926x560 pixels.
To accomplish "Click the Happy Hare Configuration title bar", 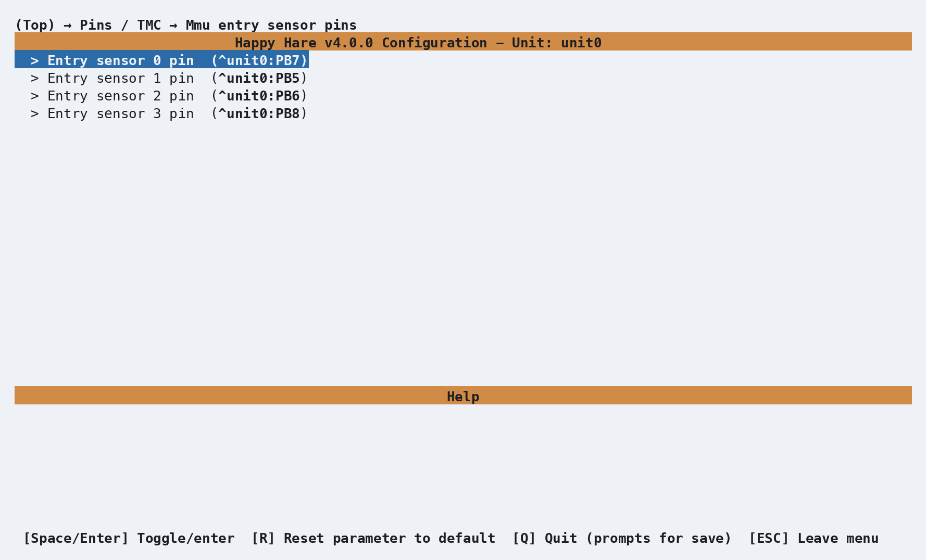I will click(463, 42).
